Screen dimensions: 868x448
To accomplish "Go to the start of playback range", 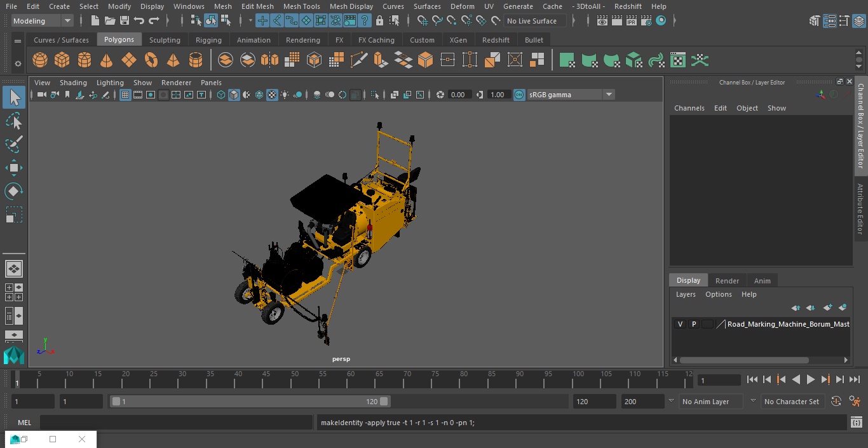I will pos(752,379).
